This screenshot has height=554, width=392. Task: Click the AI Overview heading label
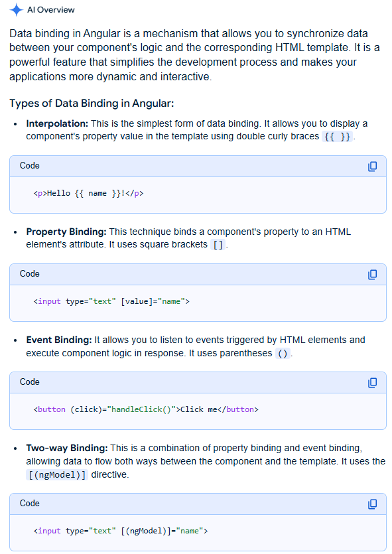click(x=51, y=10)
